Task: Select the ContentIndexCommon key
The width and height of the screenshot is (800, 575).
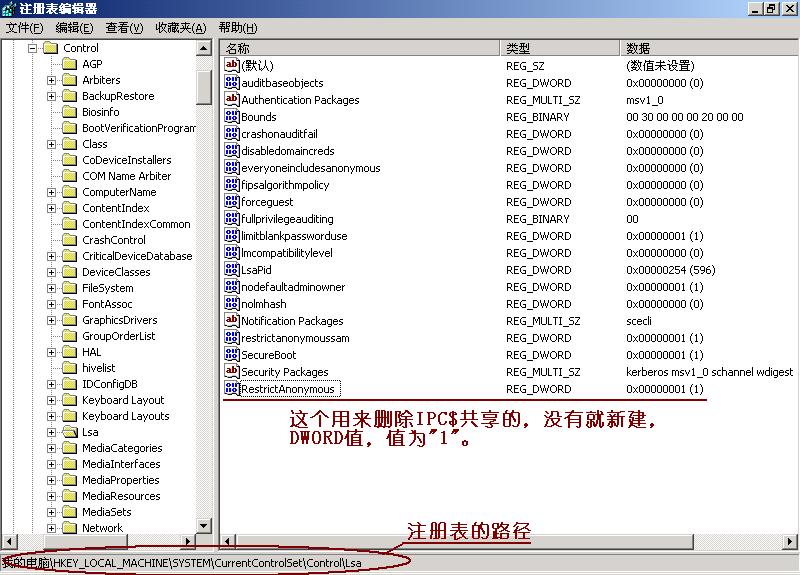Action: click(x=136, y=224)
